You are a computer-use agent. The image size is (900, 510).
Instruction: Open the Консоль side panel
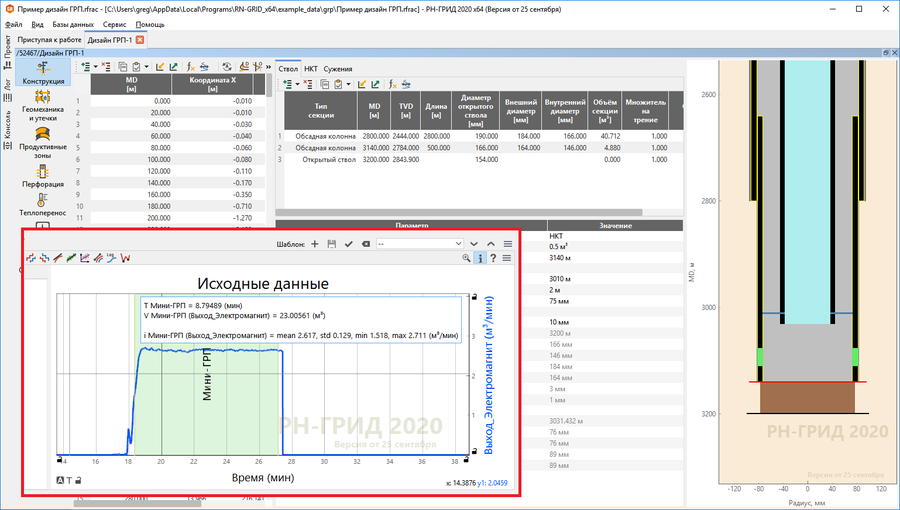7,130
